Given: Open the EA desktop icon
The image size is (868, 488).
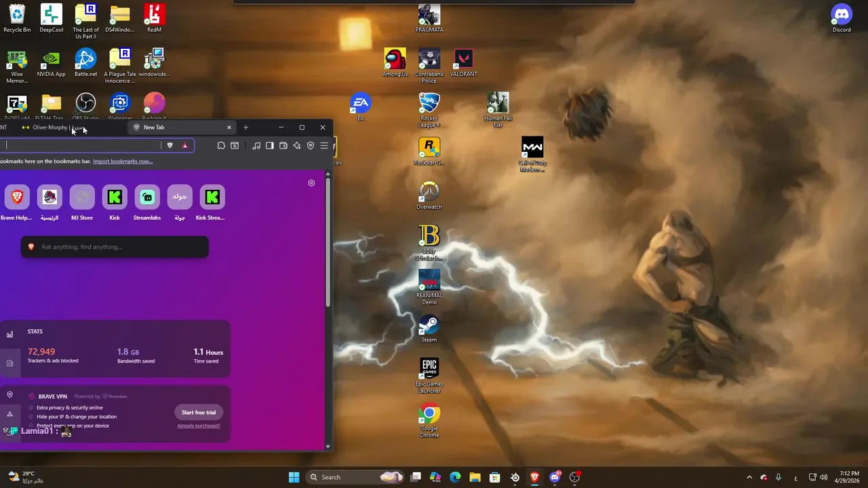Looking at the screenshot, I should [360, 107].
